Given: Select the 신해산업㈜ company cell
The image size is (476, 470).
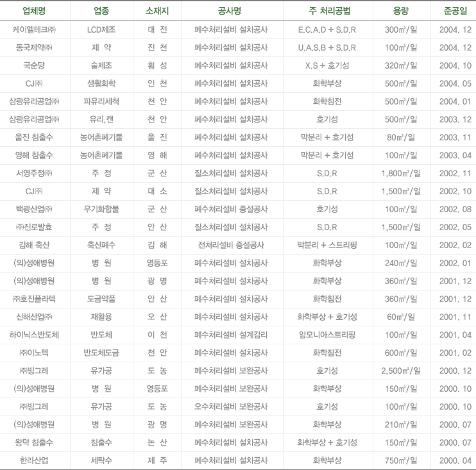Looking at the screenshot, I should 34,316.
